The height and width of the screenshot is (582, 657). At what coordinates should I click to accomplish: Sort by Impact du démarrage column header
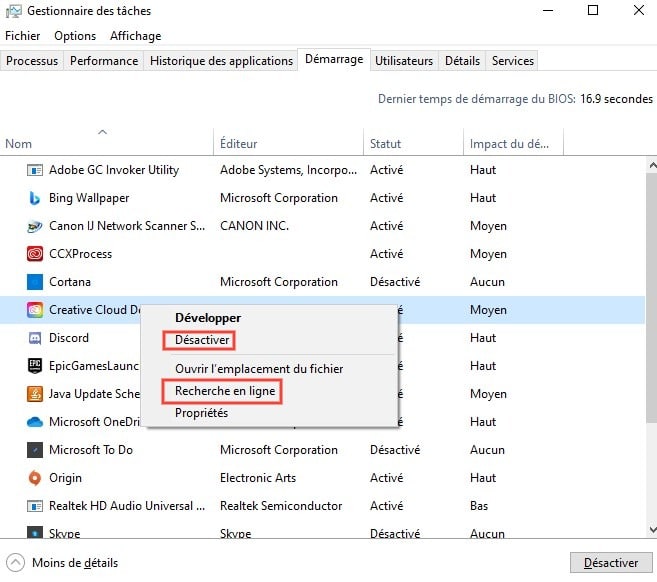tap(513, 142)
